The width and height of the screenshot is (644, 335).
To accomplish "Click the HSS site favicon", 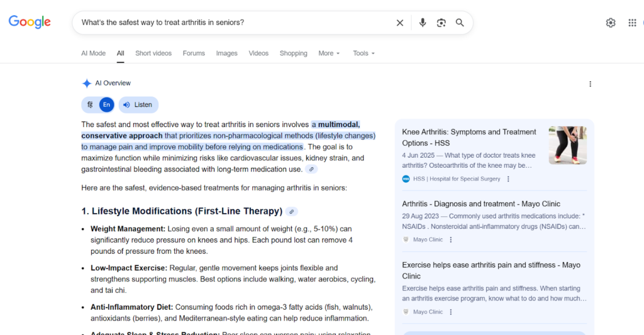I will [406, 179].
